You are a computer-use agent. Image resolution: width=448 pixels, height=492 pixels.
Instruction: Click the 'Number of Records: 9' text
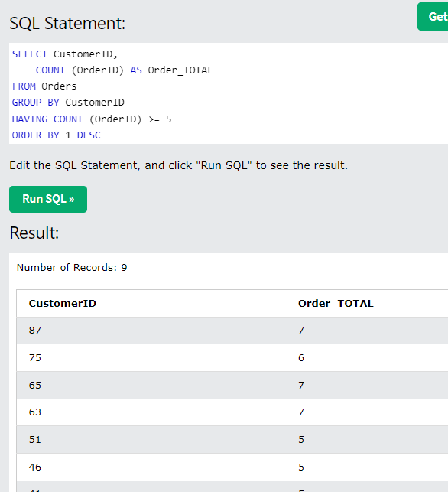tap(72, 268)
